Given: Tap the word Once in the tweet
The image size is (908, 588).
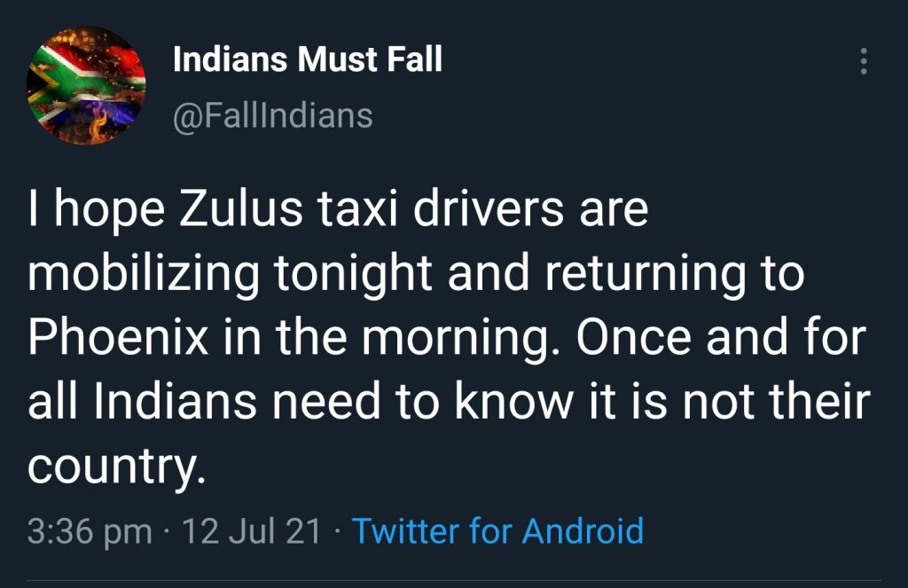Looking at the screenshot, I should (633, 337).
